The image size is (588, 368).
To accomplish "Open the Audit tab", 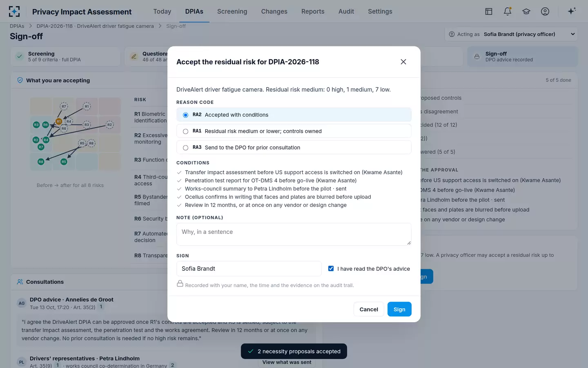I will 346,11.
